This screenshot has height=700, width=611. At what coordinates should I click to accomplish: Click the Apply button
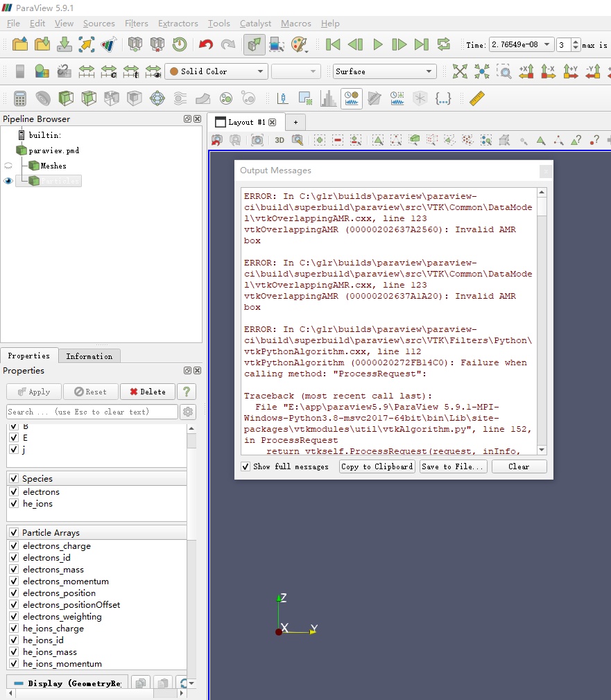tap(34, 392)
